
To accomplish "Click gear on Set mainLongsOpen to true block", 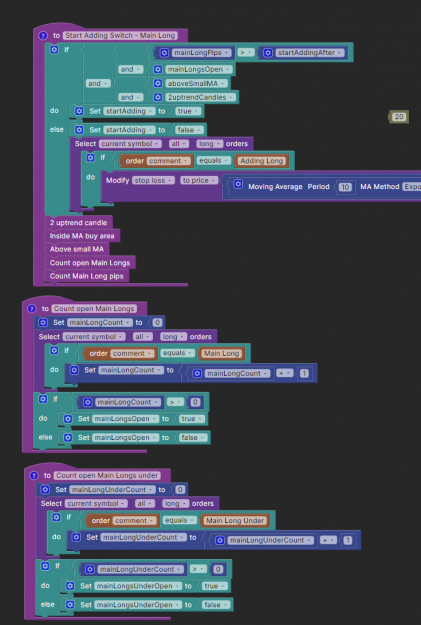I will tap(68, 419).
